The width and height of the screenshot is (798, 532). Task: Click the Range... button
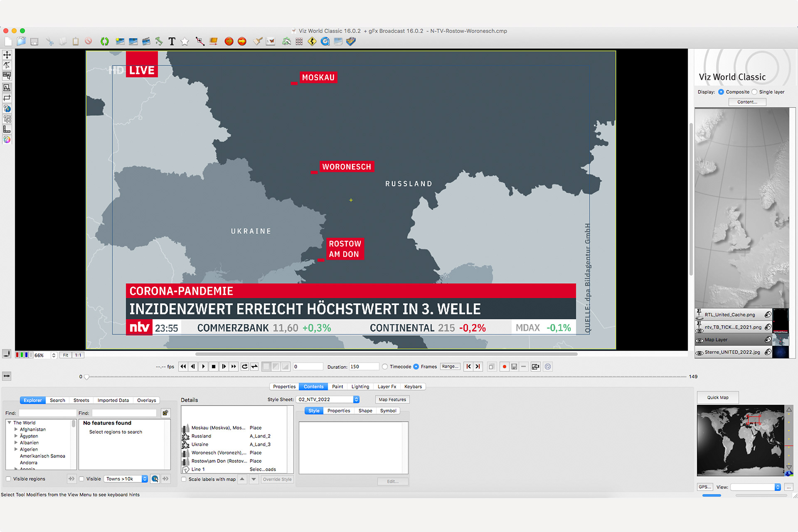(450, 367)
